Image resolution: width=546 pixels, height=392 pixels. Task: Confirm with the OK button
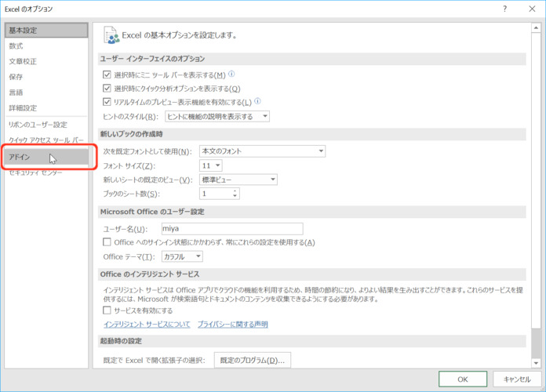tap(463, 379)
